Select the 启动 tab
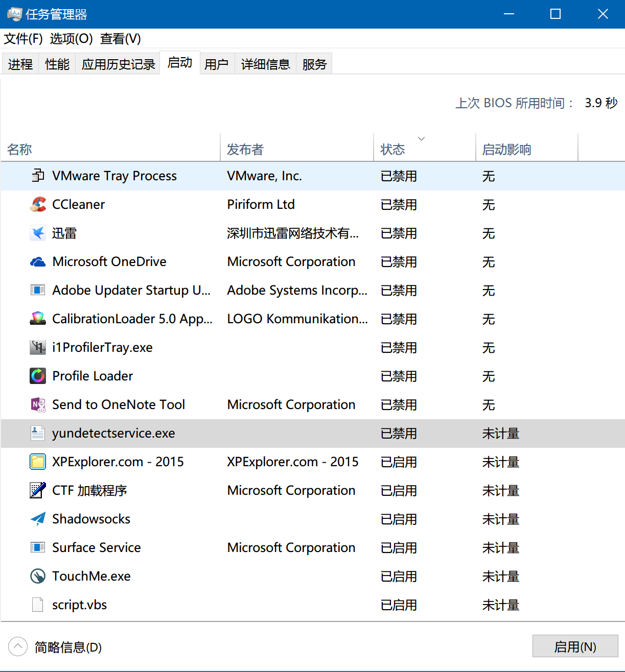Image resolution: width=625 pixels, height=672 pixels. coord(180,62)
